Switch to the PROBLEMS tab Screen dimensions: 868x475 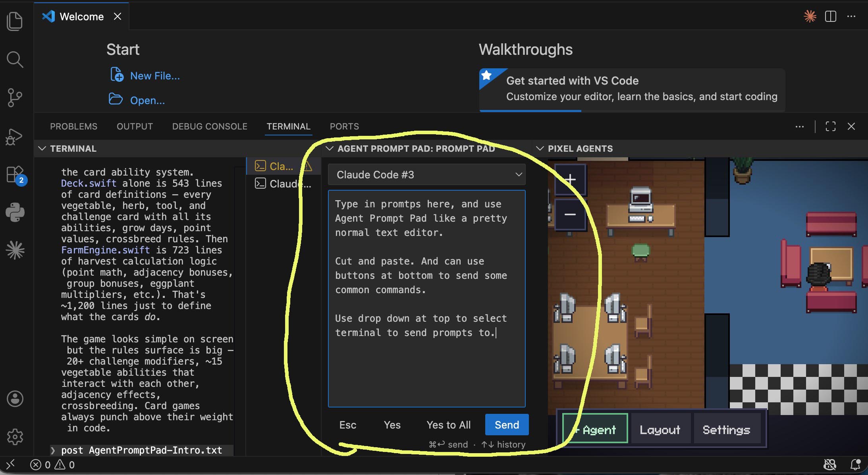click(x=73, y=126)
